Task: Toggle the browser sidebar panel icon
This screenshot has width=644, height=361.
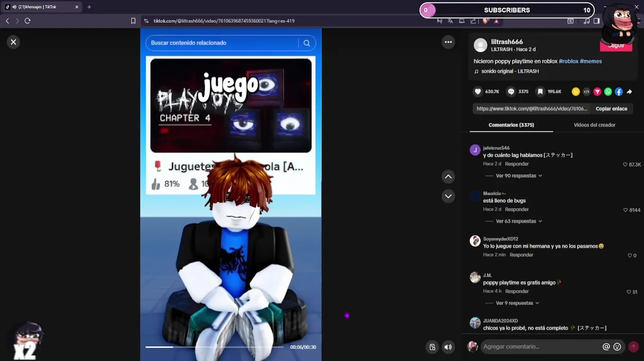Action: [x=596, y=21]
